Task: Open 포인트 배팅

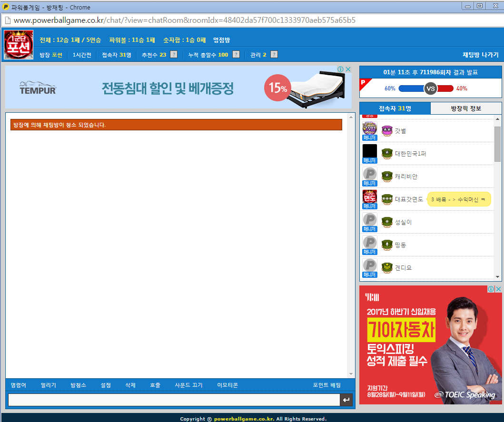Action: [326, 385]
